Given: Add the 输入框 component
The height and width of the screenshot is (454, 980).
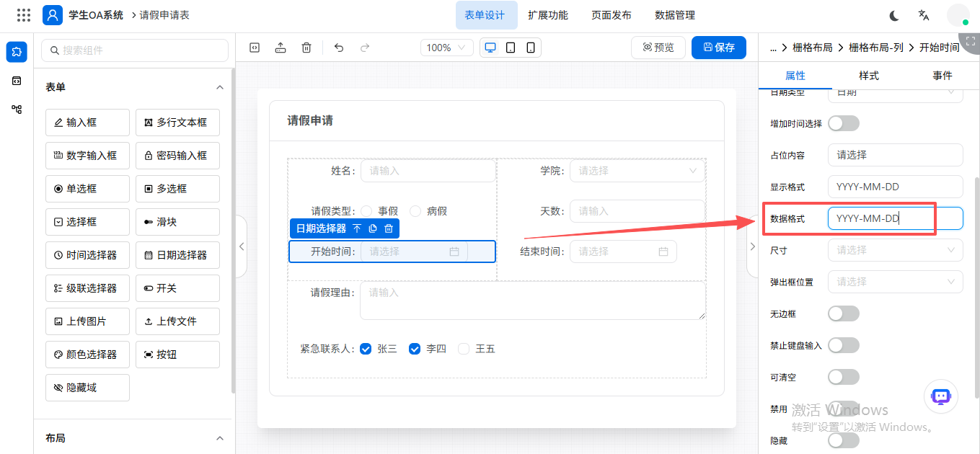Looking at the screenshot, I should [87, 123].
